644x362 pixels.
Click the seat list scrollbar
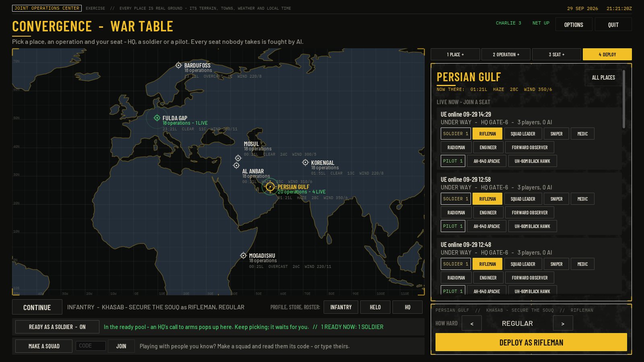624,99
